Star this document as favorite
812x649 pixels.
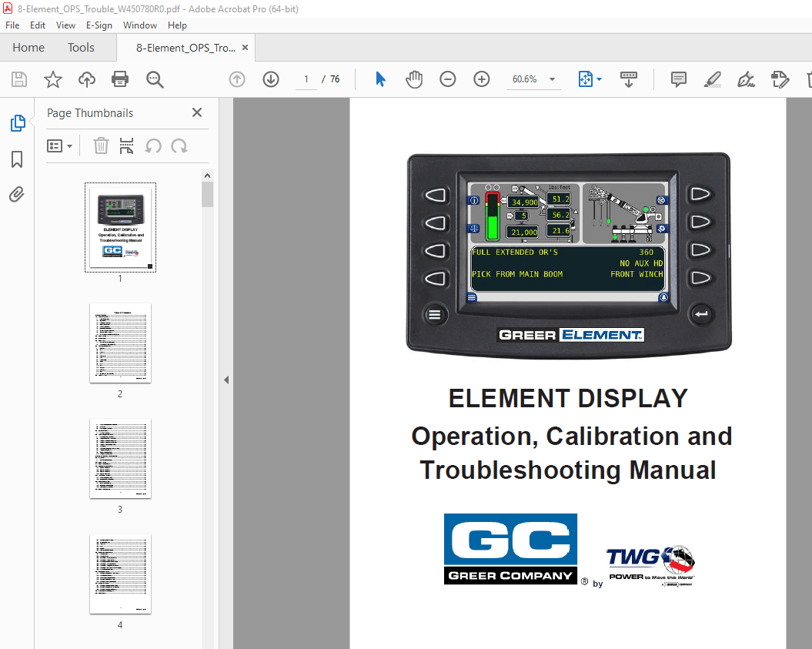click(x=51, y=79)
